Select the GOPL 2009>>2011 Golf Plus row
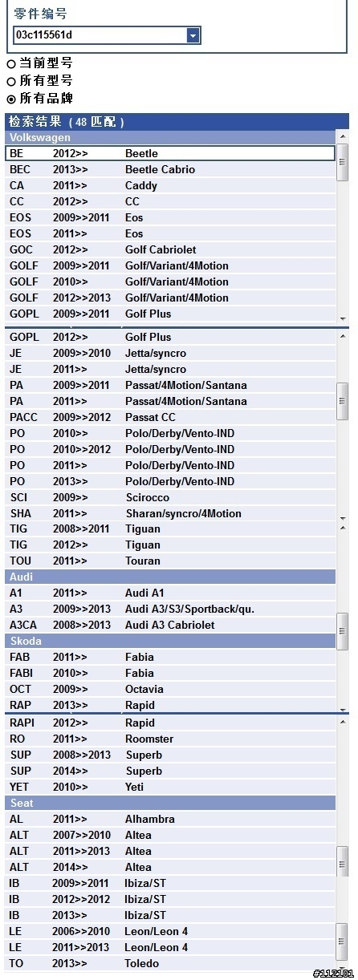358x980 pixels. 170,314
